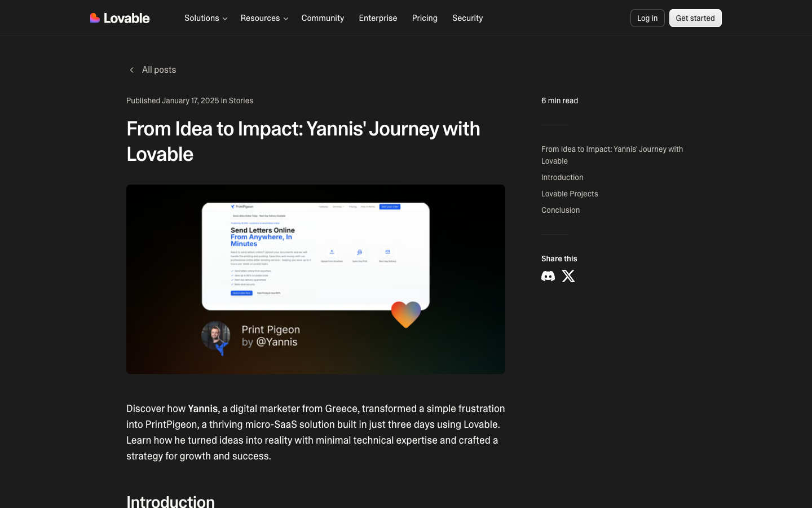The image size is (812, 508).
Task: Expand the Solutions dropdown menu
Action: 206,18
